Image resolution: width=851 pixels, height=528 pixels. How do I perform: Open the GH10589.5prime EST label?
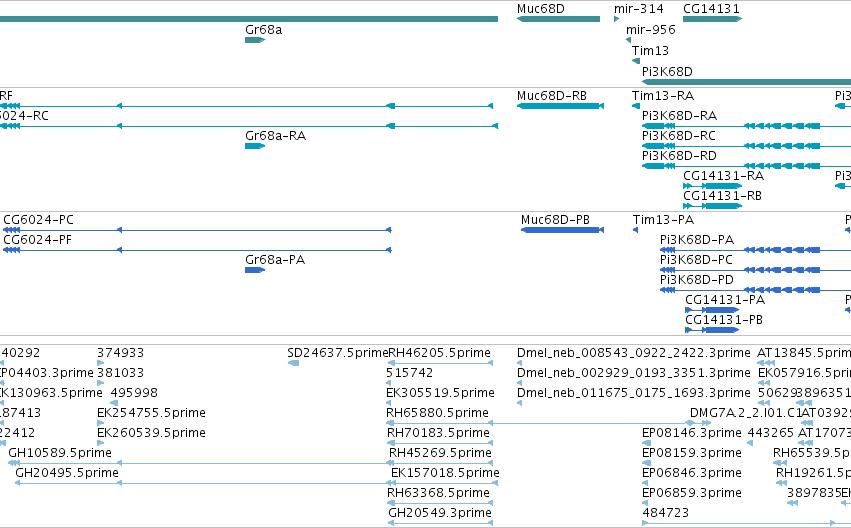(60, 453)
